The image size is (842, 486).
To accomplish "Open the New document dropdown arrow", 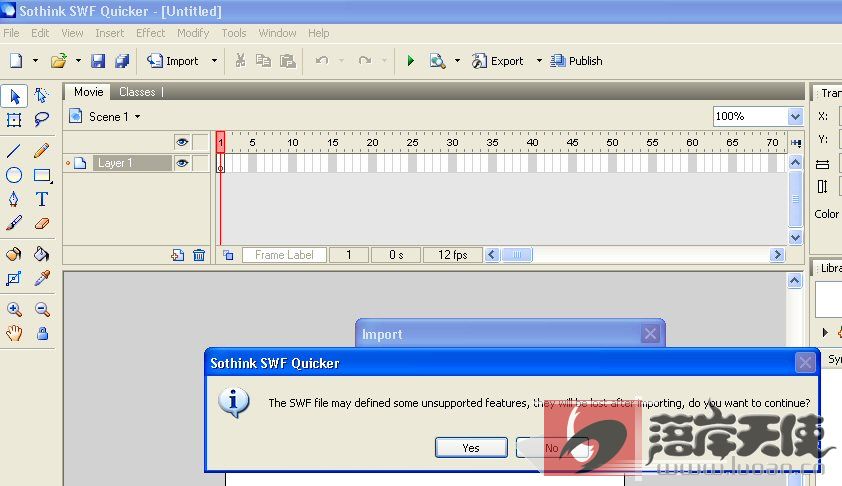I will [35, 61].
